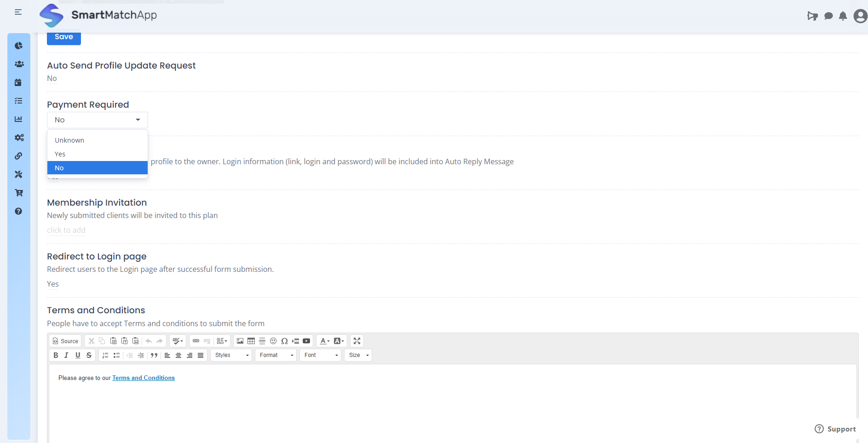Open the calendar icon in sidebar
868x443 pixels.
pyautogui.click(x=18, y=82)
